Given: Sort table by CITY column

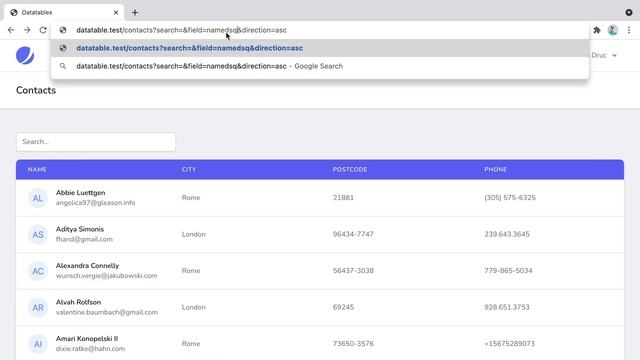Looking at the screenshot, I should pos(189,169).
